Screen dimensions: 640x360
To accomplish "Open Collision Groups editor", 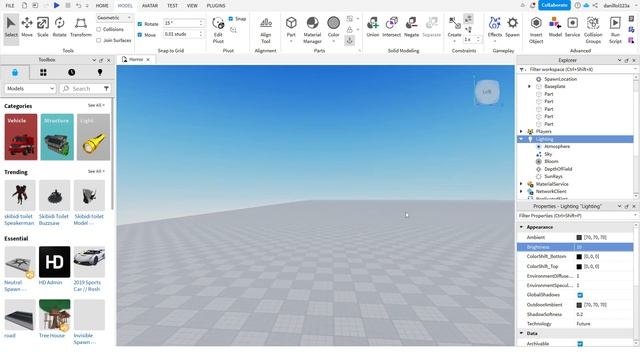I will pos(593,29).
